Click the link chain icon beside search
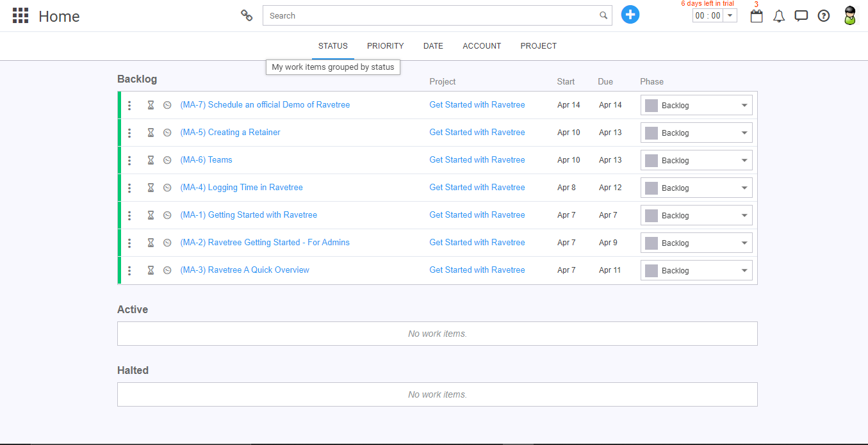The width and height of the screenshot is (868, 445). (247, 15)
